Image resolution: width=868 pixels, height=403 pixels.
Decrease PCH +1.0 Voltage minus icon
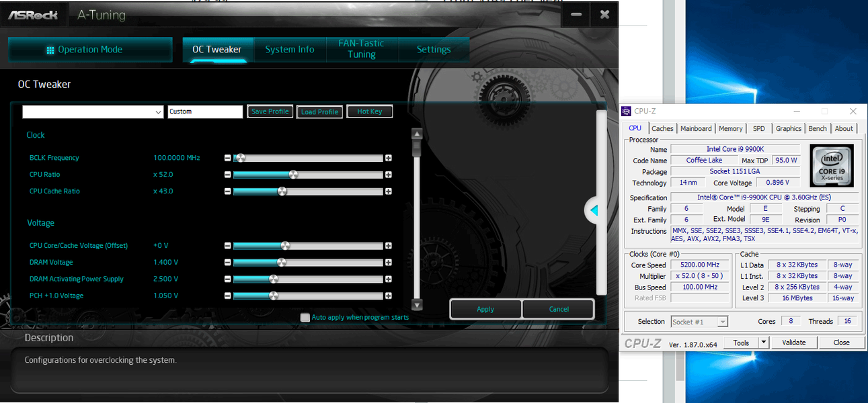pos(227,296)
